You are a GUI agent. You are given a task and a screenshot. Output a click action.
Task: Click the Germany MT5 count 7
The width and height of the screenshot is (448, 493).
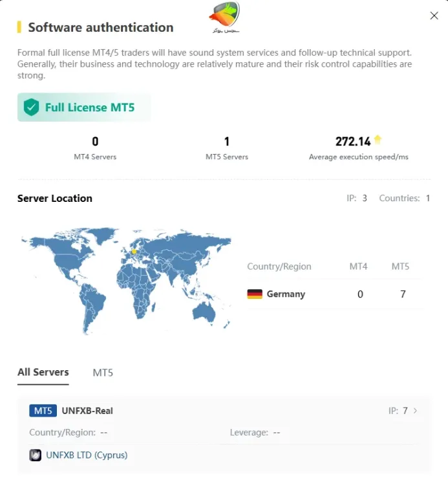[x=403, y=294]
